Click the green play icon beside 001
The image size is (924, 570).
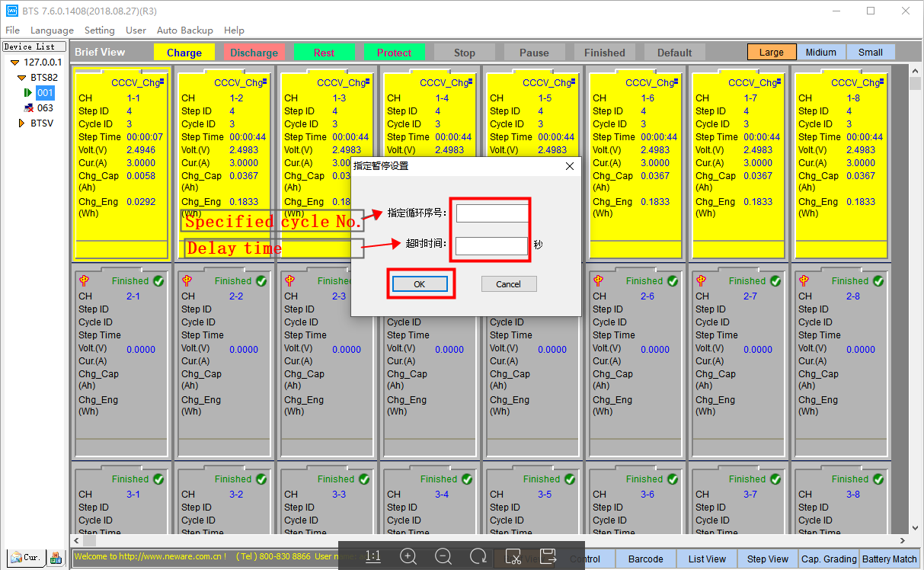[x=28, y=93]
